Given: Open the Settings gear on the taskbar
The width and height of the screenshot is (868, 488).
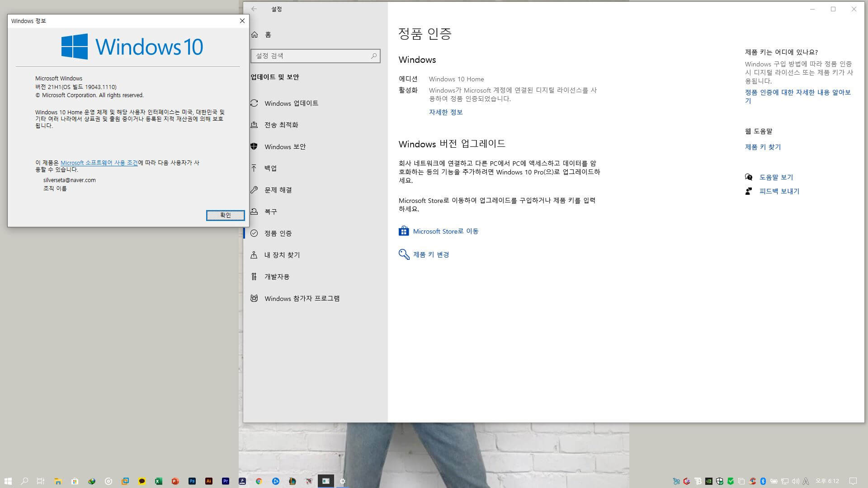Looking at the screenshot, I should pos(343,481).
